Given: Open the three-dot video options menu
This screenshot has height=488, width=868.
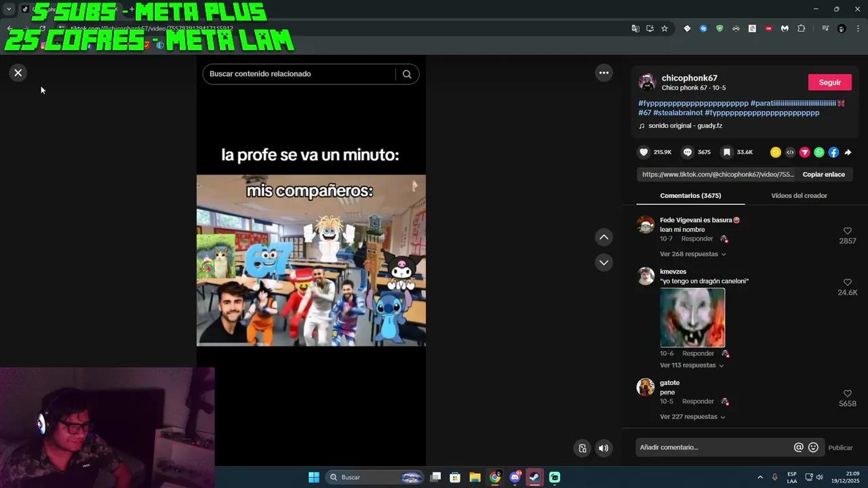Looking at the screenshot, I should [x=604, y=73].
